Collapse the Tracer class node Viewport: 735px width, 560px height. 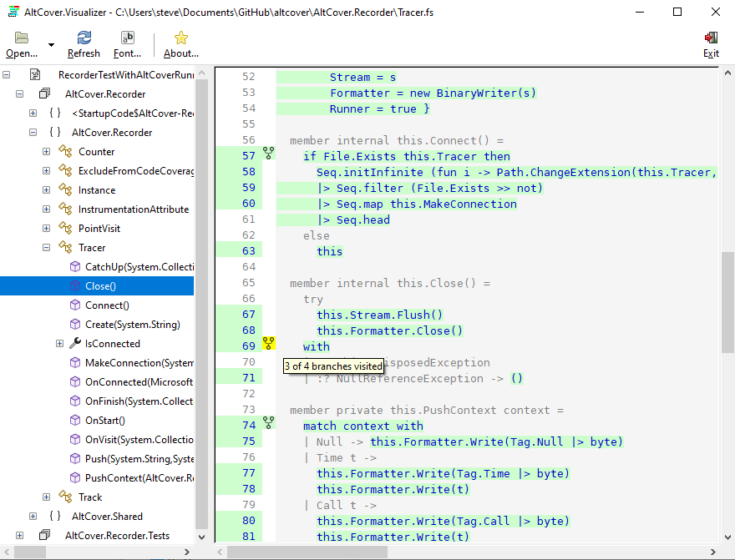click(46, 247)
